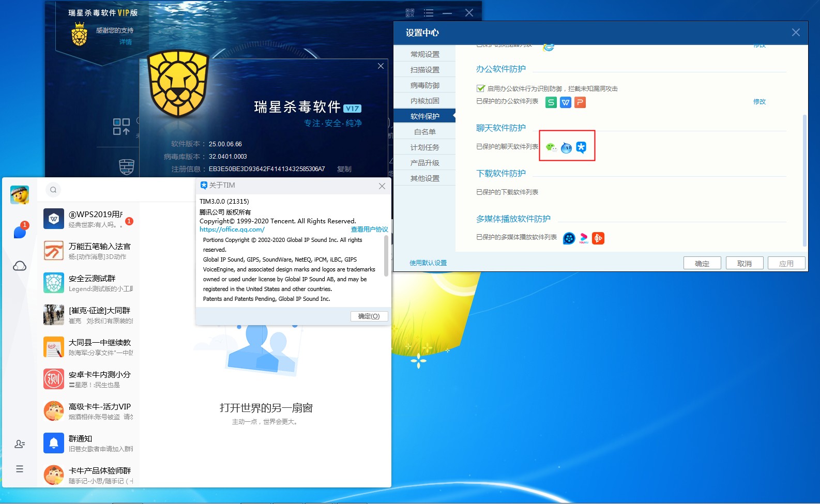Open the 产品升级 settings tab
Viewport: 820px width, 504px height.
(x=424, y=163)
